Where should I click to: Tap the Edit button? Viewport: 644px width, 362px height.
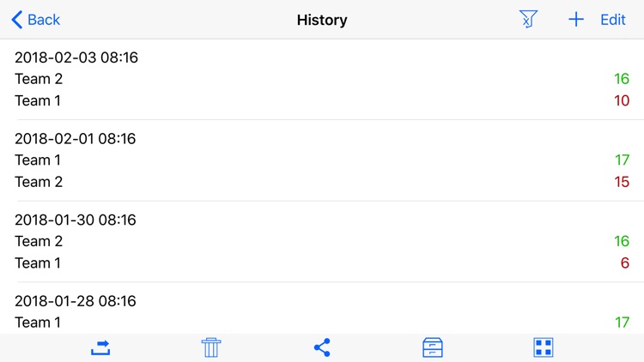(x=613, y=20)
